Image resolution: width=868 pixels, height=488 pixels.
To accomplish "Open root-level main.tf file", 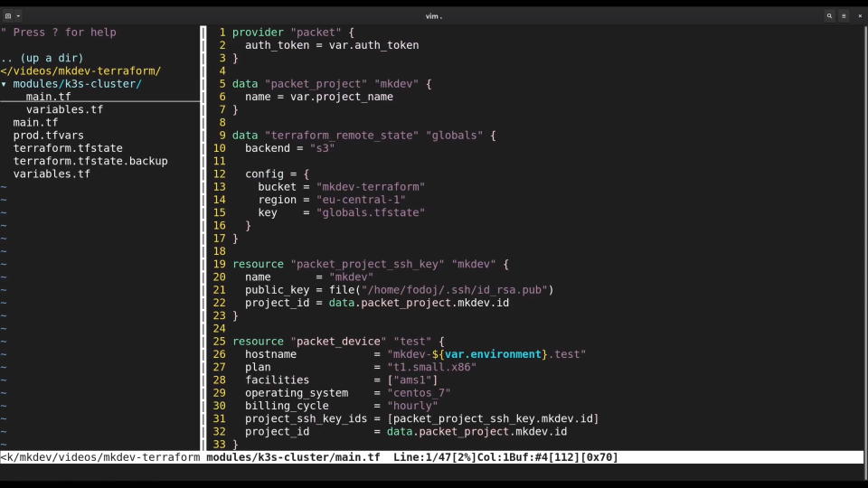I will click(35, 122).
